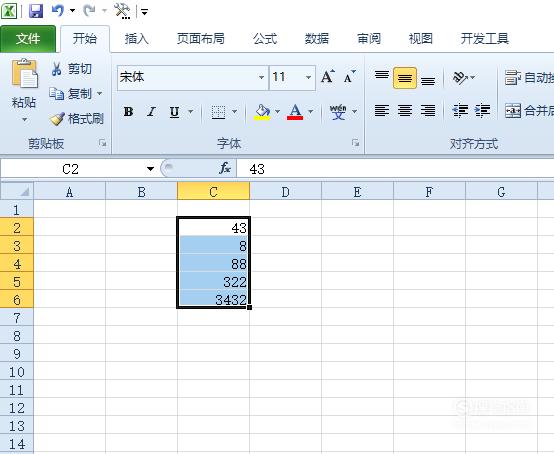Viewport: 554px width, 454px height.
Task: Open the font size 11 dropdown
Action: pyautogui.click(x=308, y=77)
